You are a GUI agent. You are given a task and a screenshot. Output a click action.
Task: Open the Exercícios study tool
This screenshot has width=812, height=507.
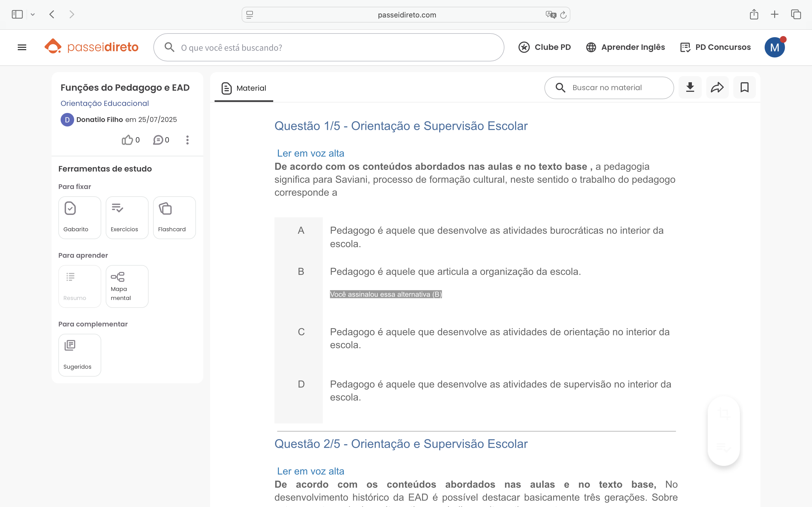point(127,218)
